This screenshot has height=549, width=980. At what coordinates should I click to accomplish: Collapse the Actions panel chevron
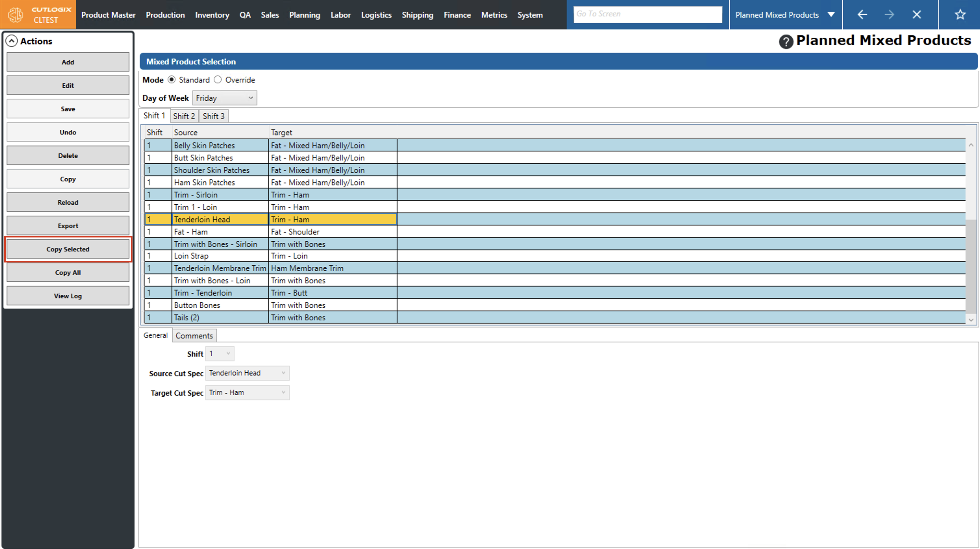click(12, 41)
